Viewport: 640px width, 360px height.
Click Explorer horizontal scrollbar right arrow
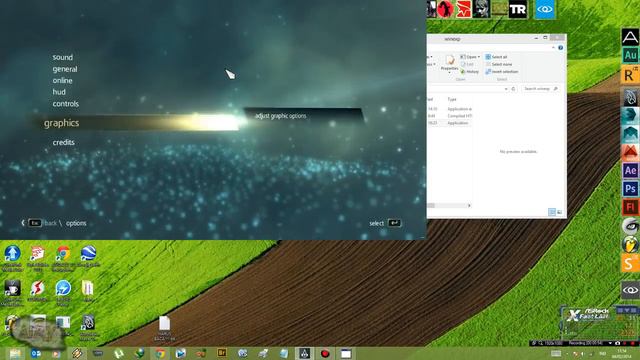point(469,205)
